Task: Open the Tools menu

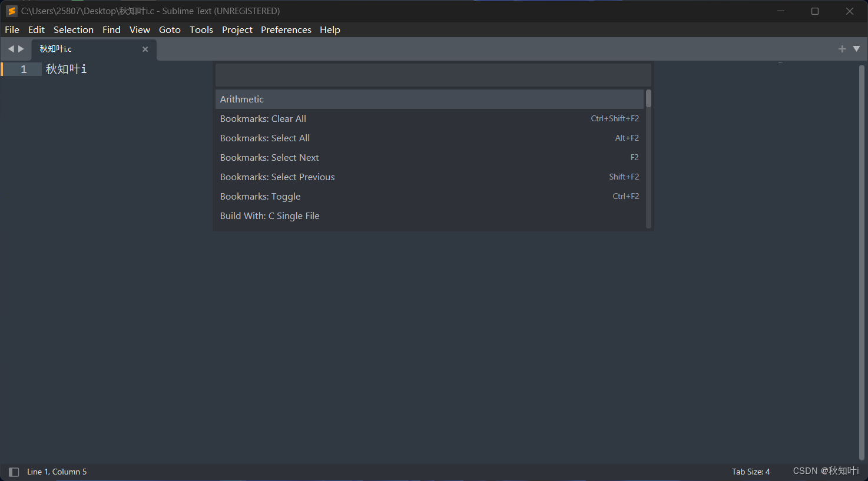Action: 201,29
